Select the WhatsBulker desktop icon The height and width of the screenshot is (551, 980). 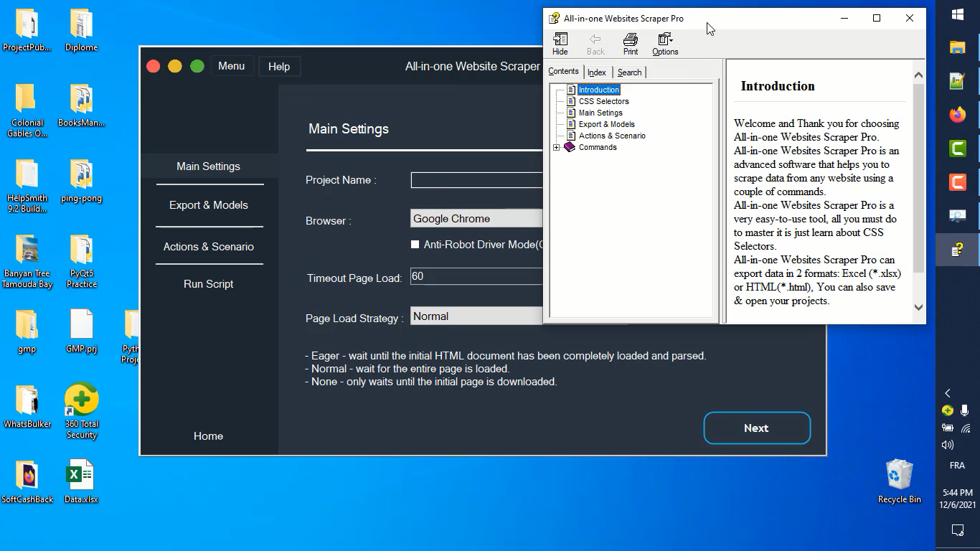click(27, 407)
